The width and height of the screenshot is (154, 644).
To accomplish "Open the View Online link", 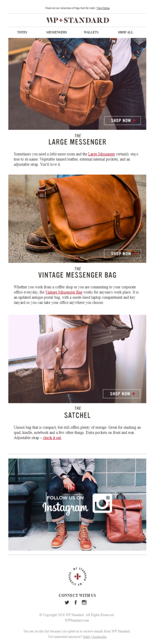I will pos(103,8).
